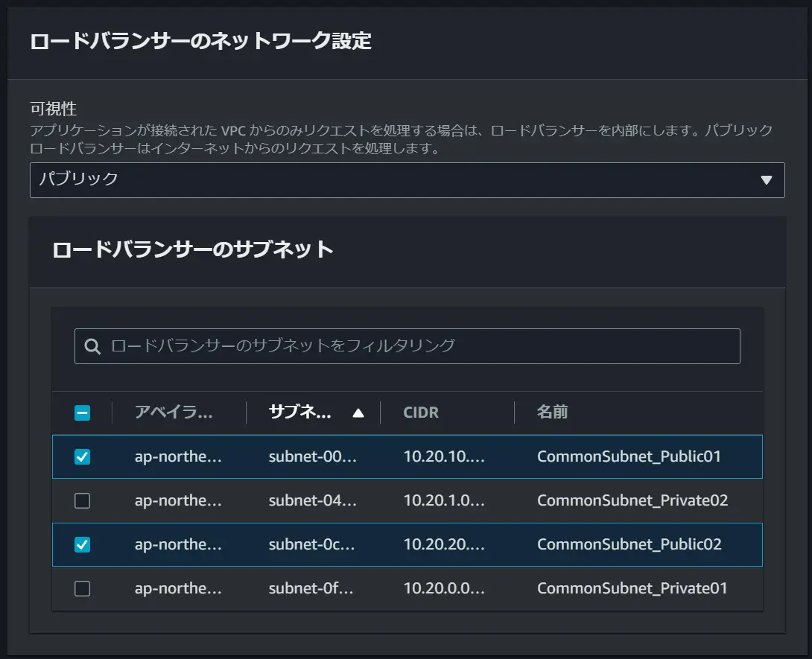
Task: Open the 可視性 visibility dropdown
Action: tap(407, 180)
